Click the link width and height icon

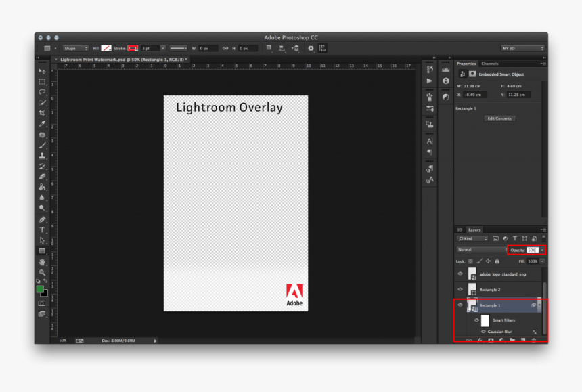click(225, 48)
